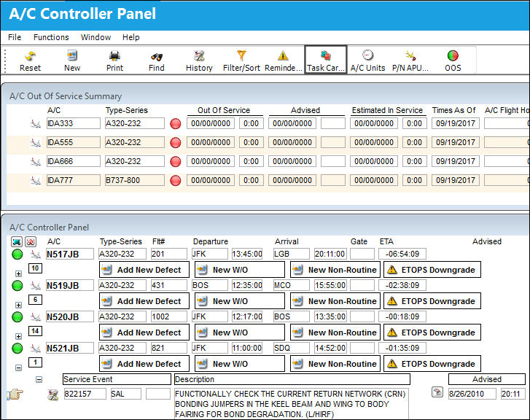Click the green status light for N517JB
The width and height of the screenshot is (530, 420).
coord(17,254)
